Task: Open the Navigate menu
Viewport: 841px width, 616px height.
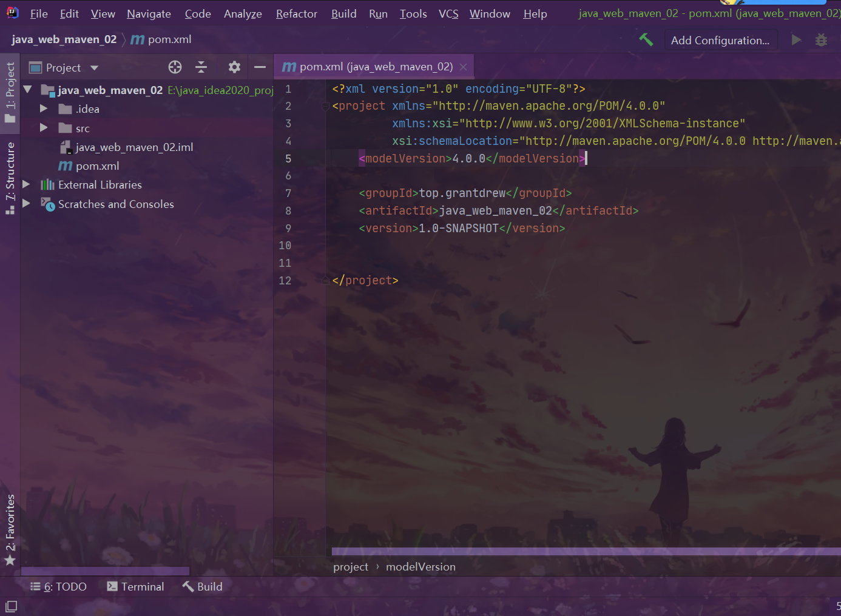Action: point(149,13)
